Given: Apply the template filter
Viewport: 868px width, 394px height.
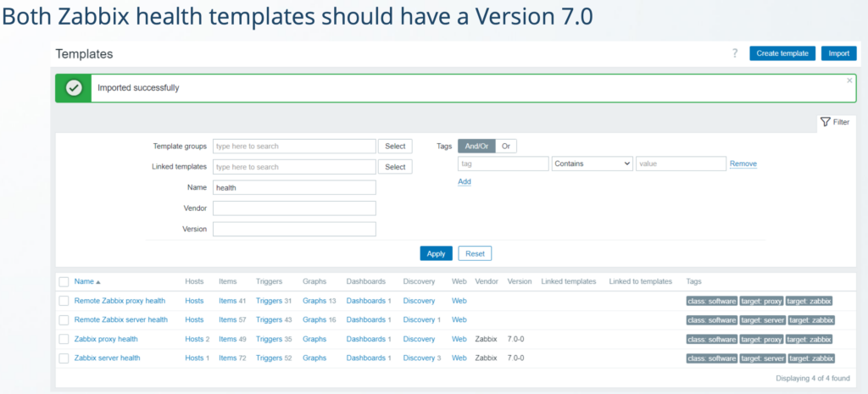Looking at the screenshot, I should (437, 253).
